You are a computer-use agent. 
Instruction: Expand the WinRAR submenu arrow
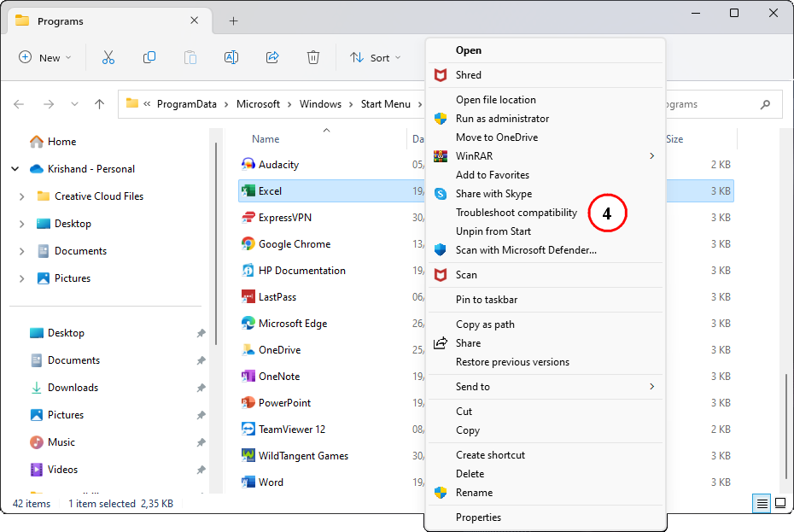coord(651,156)
